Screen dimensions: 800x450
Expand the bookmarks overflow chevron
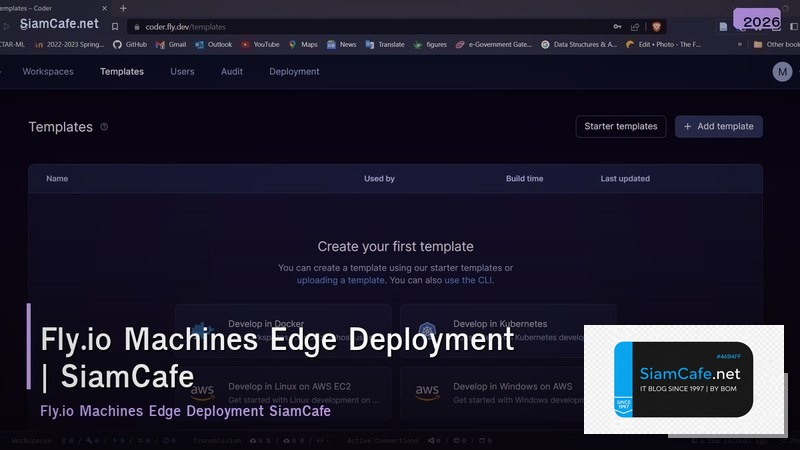click(739, 44)
